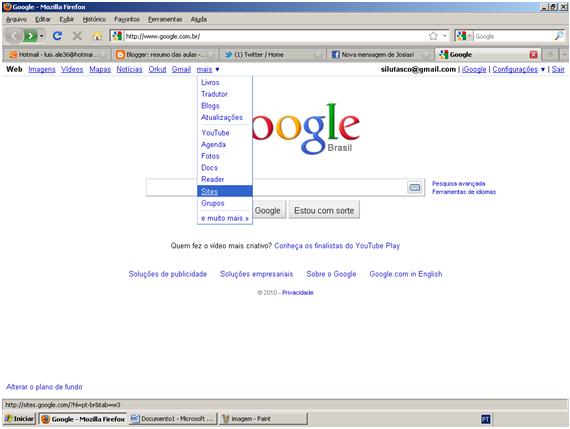Click the highlighted Sites menu entry
Image resolution: width=570 pixels, height=429 pixels.
[x=225, y=191]
